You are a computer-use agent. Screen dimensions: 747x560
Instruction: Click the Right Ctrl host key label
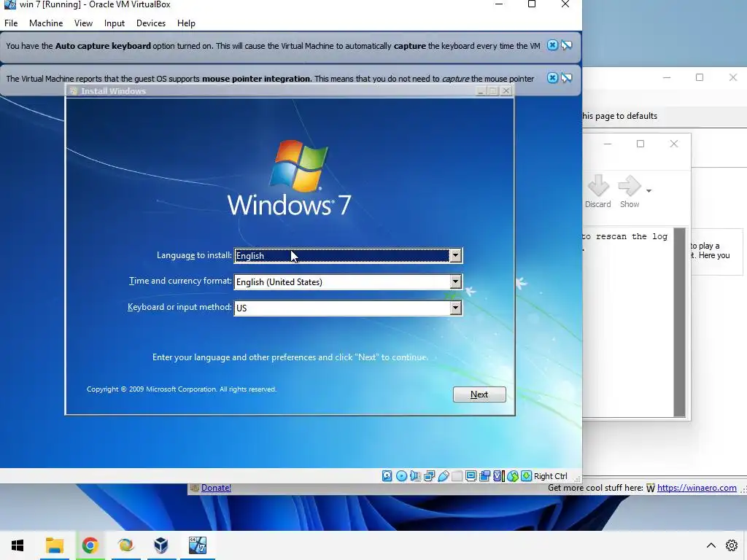(550, 475)
